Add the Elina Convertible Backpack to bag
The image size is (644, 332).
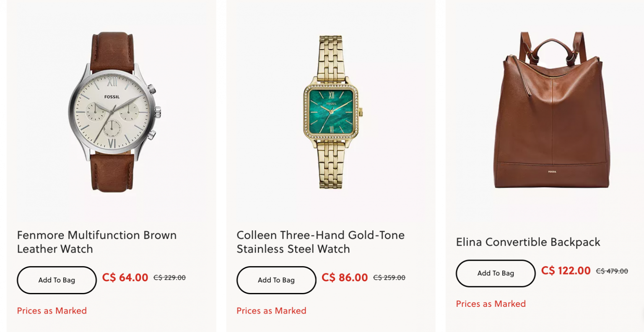point(495,273)
